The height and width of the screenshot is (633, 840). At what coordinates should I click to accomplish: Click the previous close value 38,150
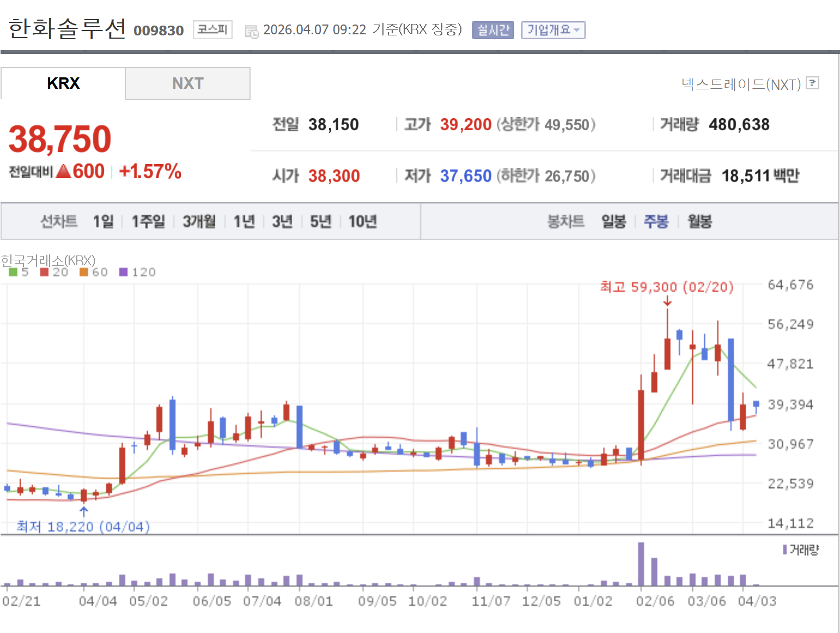click(333, 125)
